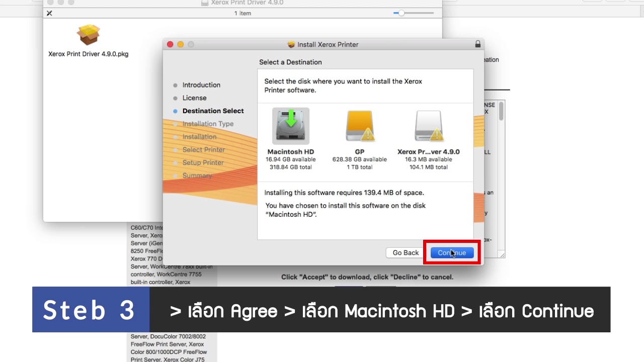Viewport: 644px width, 362px height.
Task: Select the License step in sidebar
Action: [194, 98]
